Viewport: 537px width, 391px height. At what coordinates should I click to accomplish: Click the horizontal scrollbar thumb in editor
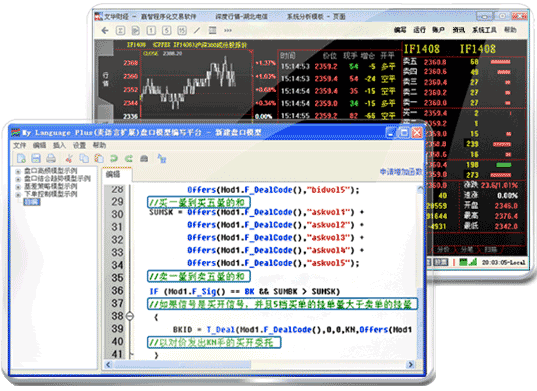pos(182,365)
